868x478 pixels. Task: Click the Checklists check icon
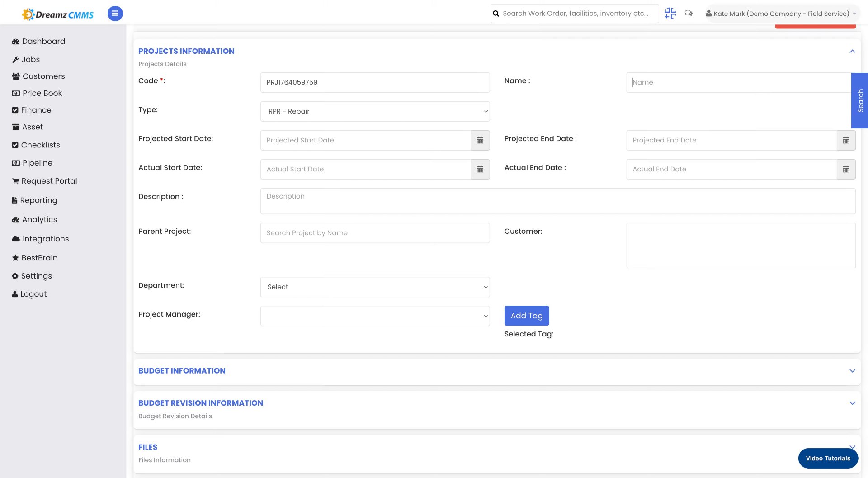click(x=15, y=145)
